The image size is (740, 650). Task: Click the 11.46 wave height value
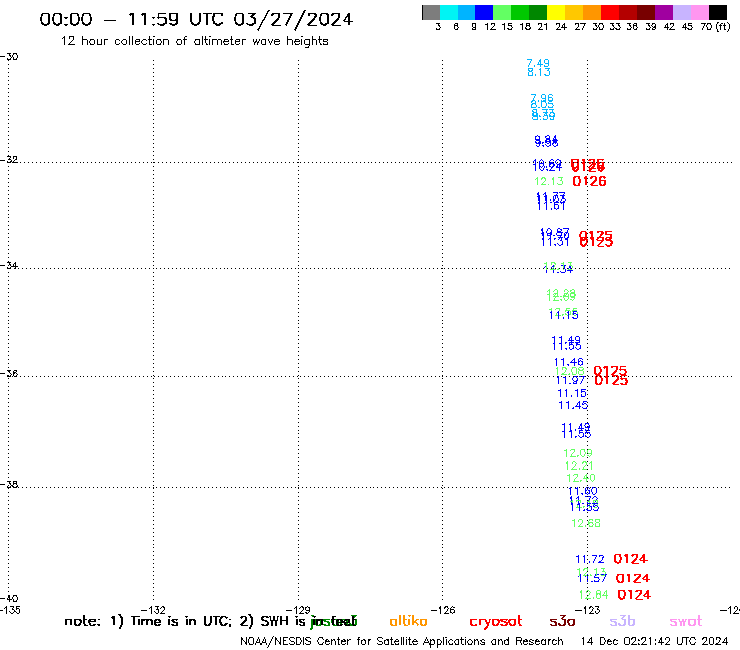pos(569,363)
